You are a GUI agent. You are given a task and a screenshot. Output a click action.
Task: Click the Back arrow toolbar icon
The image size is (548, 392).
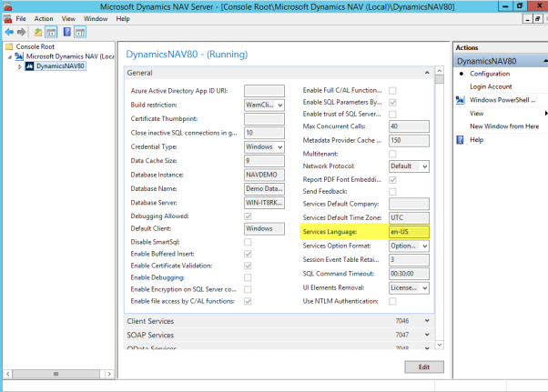click(9, 32)
